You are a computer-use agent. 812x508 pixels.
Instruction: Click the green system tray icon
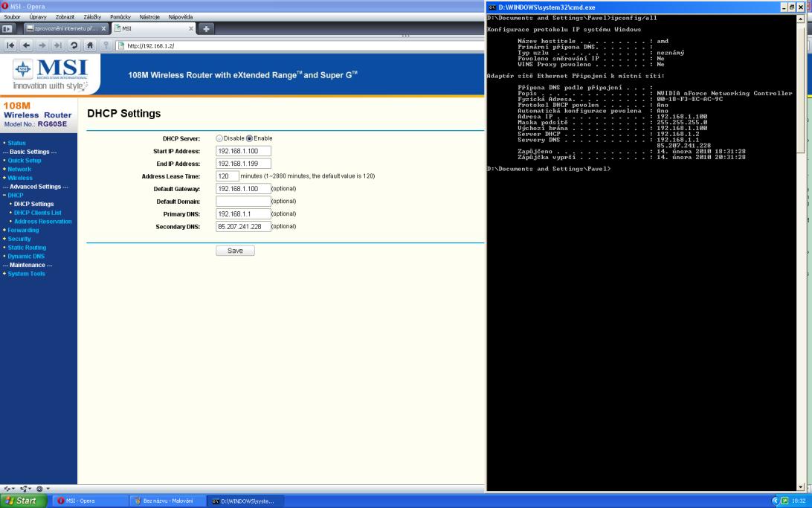click(785, 501)
